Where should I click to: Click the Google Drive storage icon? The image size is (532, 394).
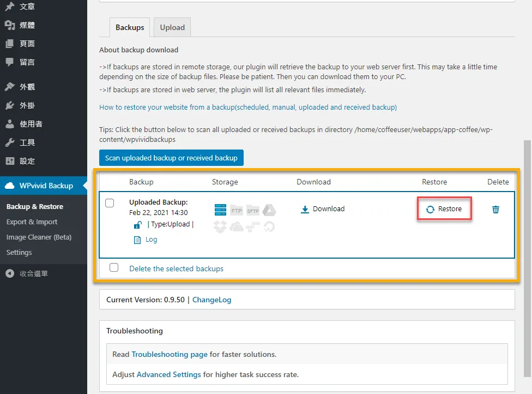click(269, 210)
